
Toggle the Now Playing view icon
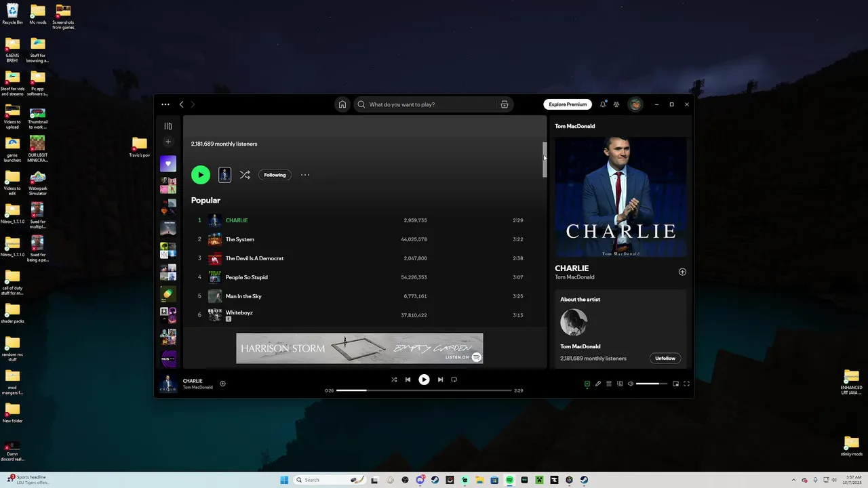(x=587, y=384)
